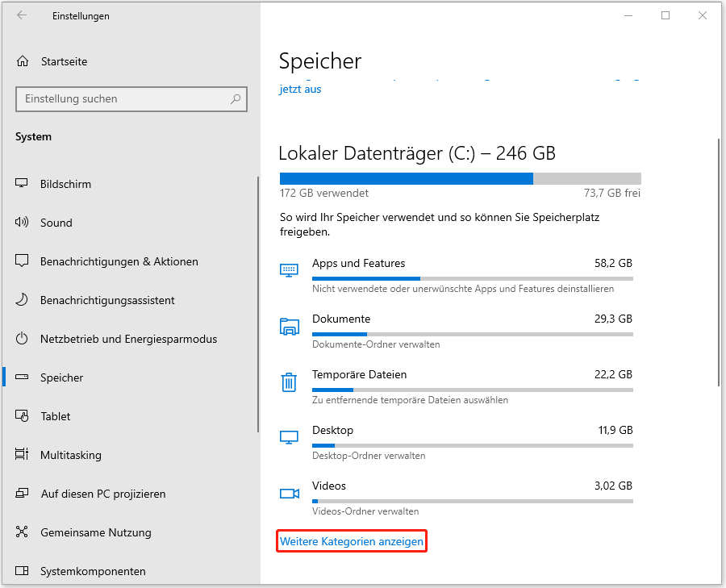Click the Multitasking icon

(x=22, y=454)
